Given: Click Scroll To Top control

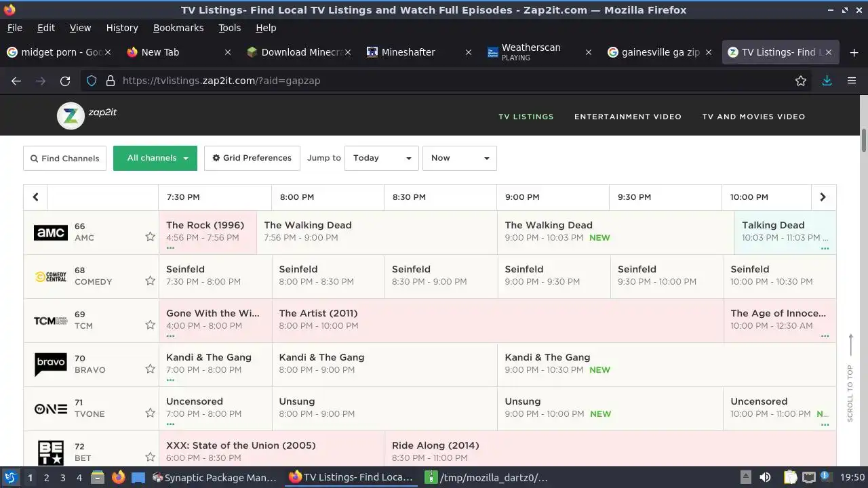Looking at the screenshot, I should [850, 378].
